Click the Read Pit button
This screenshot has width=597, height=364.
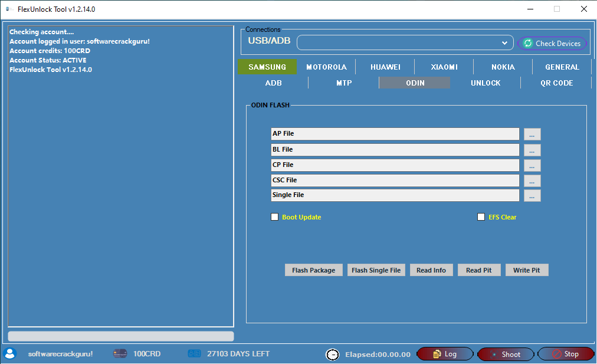[478, 270]
